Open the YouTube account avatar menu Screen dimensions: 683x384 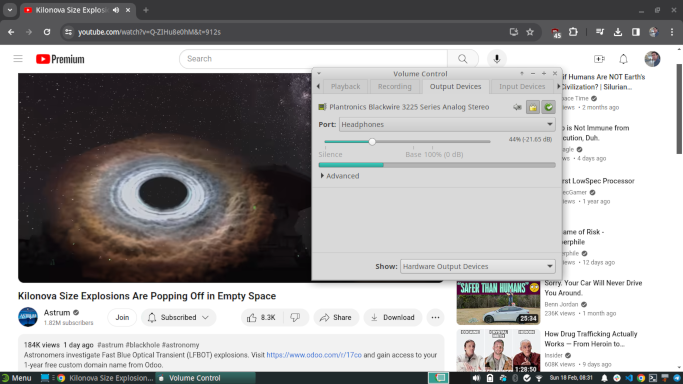point(652,59)
